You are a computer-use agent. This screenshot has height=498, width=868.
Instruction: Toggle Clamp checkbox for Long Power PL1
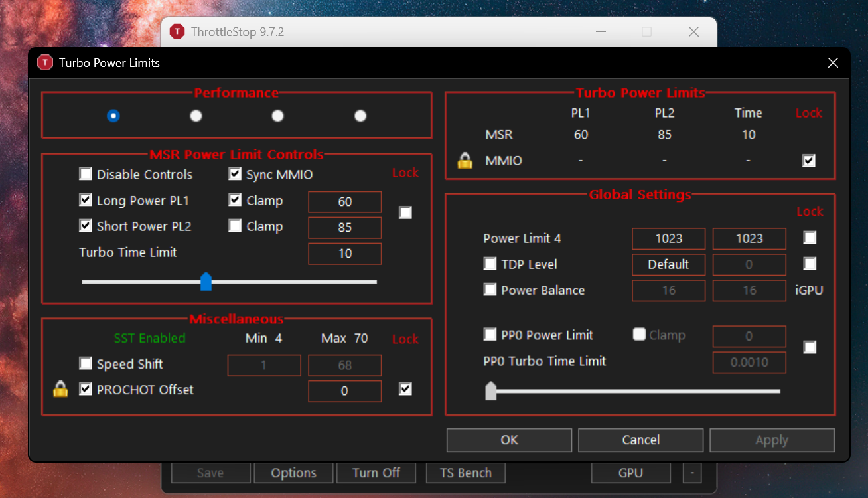coord(235,200)
